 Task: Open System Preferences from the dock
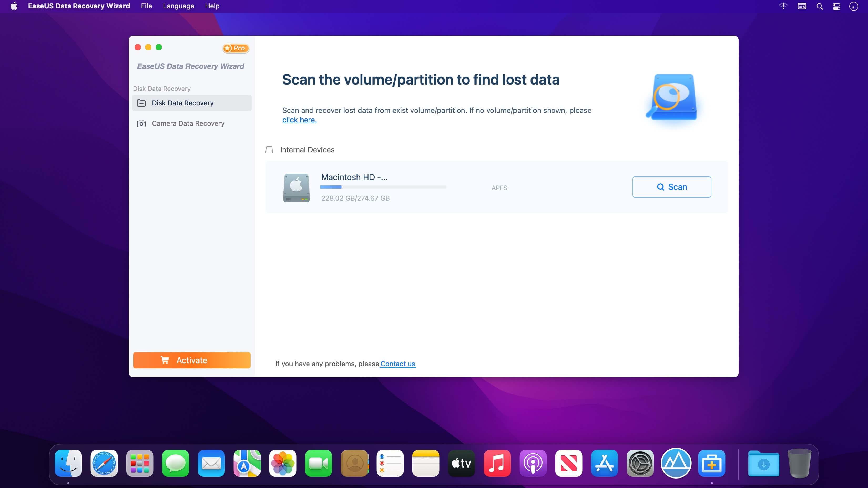click(x=640, y=463)
